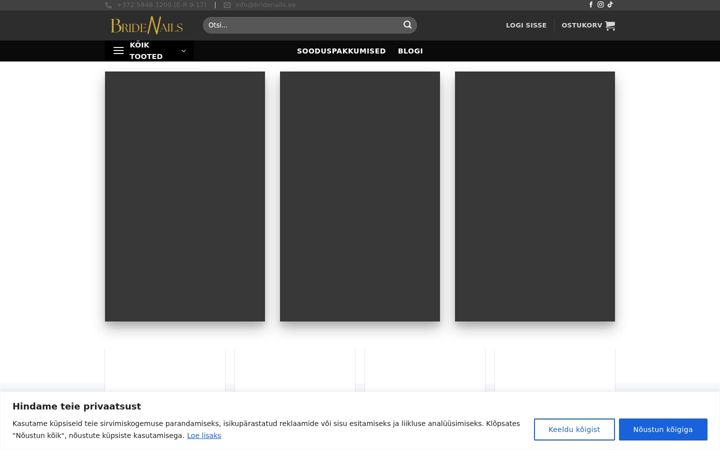
Task: Open the shopping cart icon
Action: click(610, 25)
